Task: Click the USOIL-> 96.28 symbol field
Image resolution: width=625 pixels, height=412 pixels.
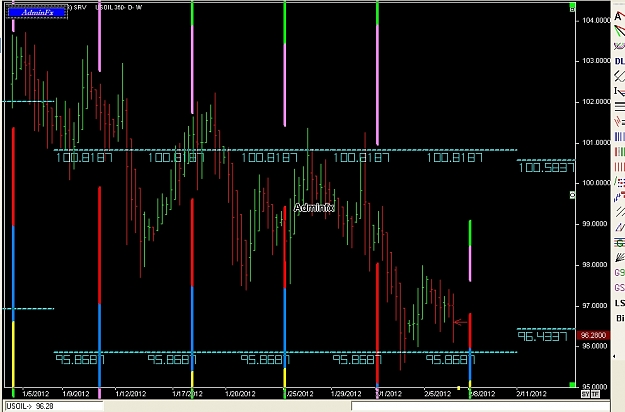Action: tap(55, 406)
